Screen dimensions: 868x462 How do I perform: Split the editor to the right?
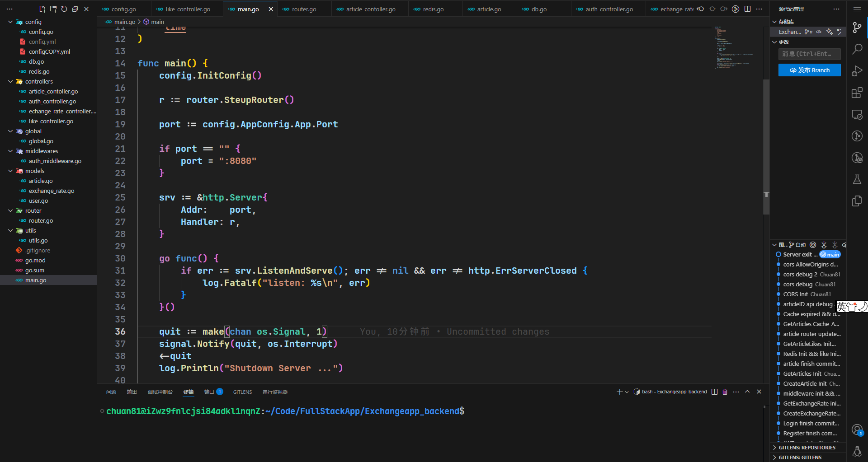(x=747, y=9)
